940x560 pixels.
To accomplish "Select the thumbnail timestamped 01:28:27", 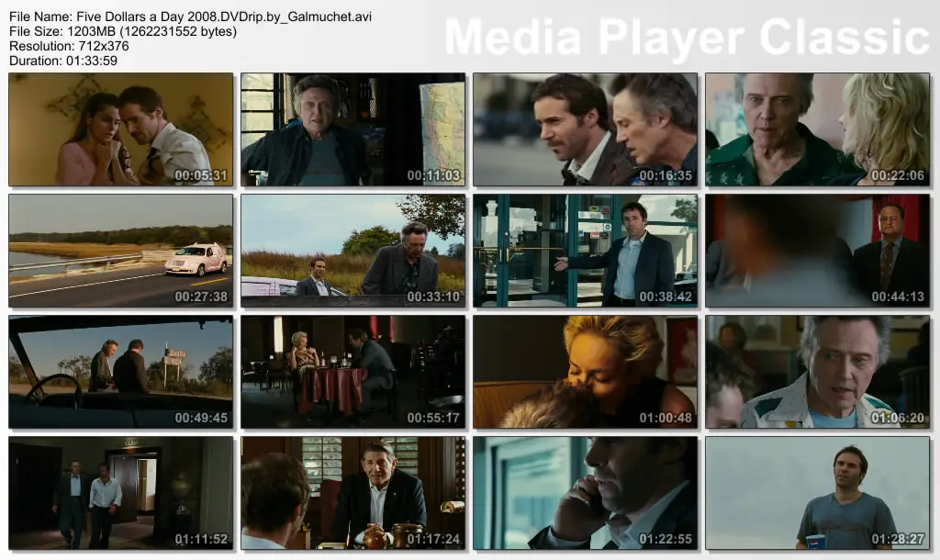I will click(818, 493).
